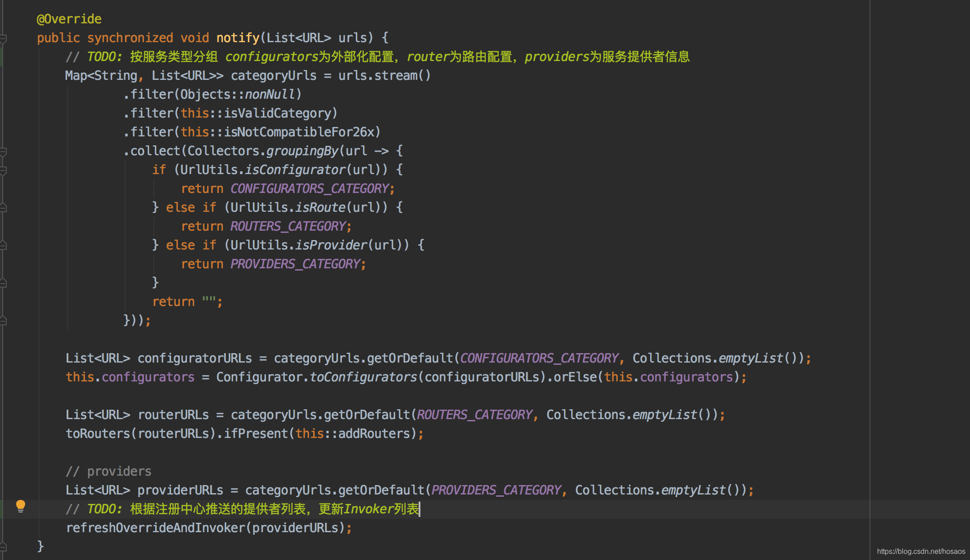Toggle the fold marker at the isRoute else-if line
970x560 pixels.
[x=3, y=208]
